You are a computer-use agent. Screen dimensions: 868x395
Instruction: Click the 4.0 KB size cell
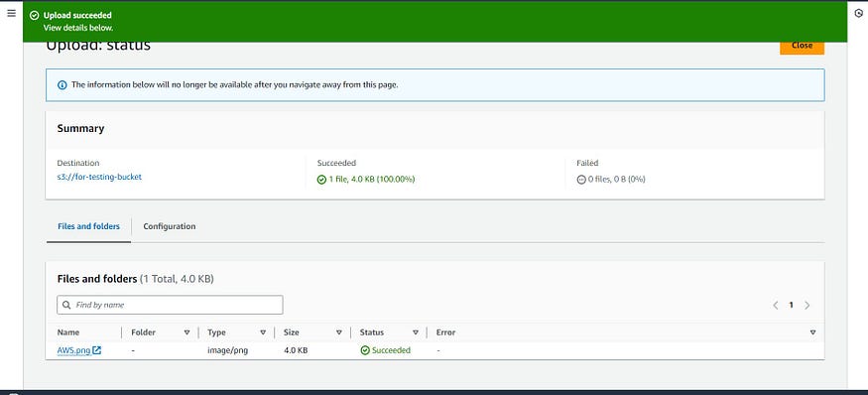(296, 350)
